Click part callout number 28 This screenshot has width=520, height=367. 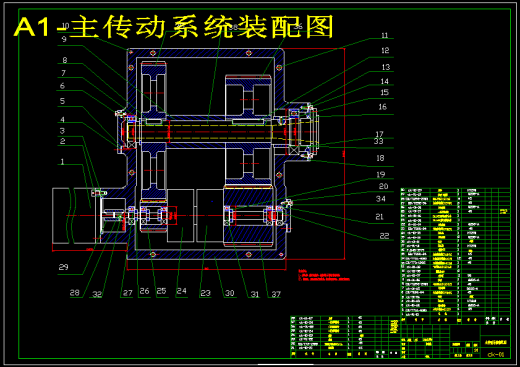[74, 293]
